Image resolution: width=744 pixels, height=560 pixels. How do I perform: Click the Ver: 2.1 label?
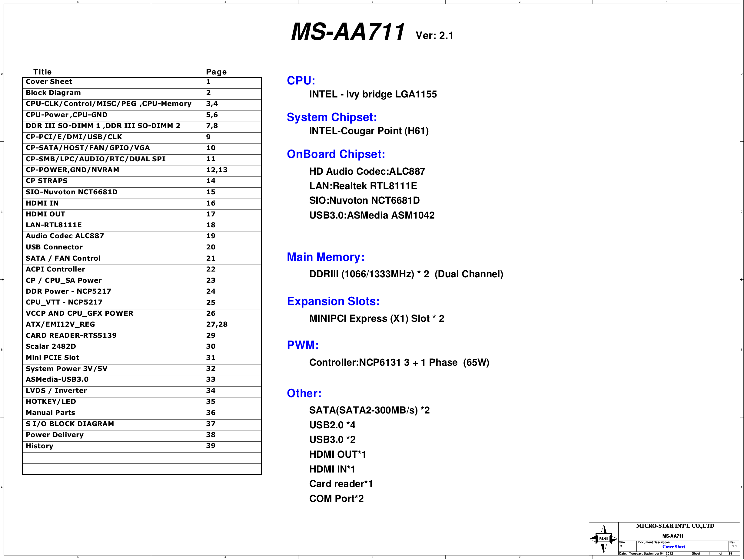(x=434, y=36)
